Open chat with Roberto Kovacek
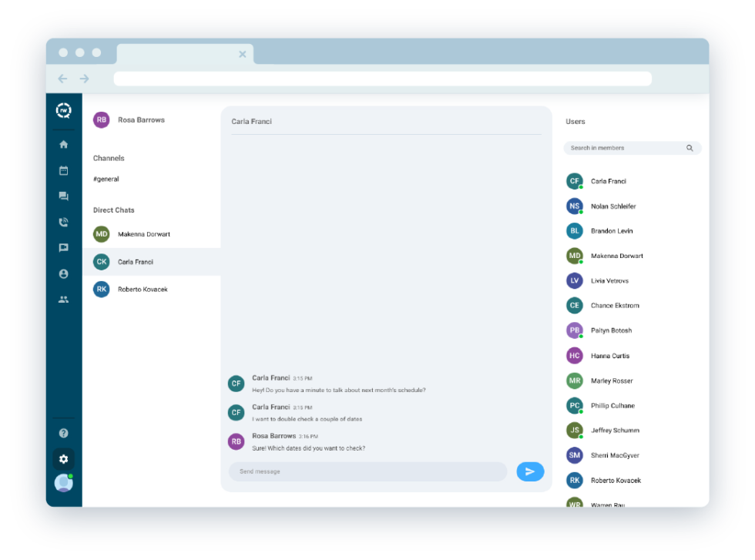 [143, 289]
